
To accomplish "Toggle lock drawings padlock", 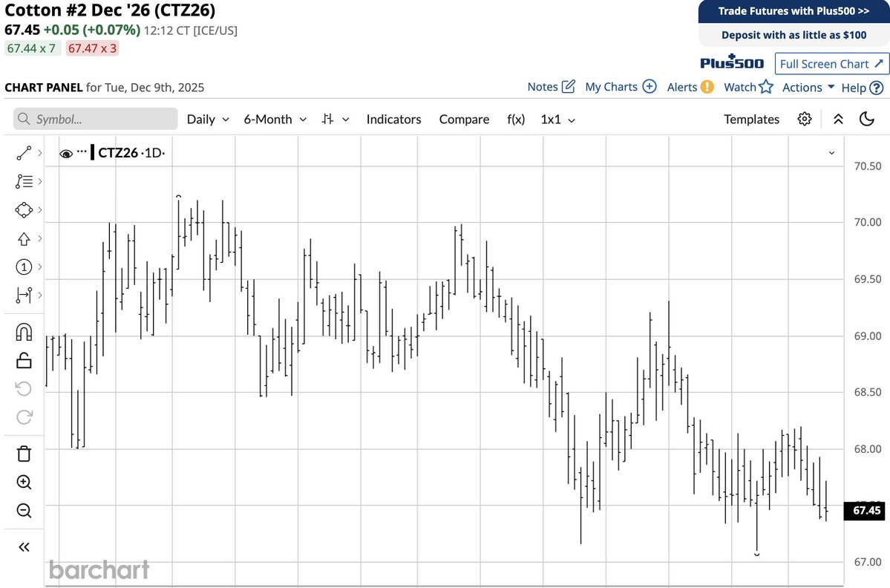I will click(24, 360).
